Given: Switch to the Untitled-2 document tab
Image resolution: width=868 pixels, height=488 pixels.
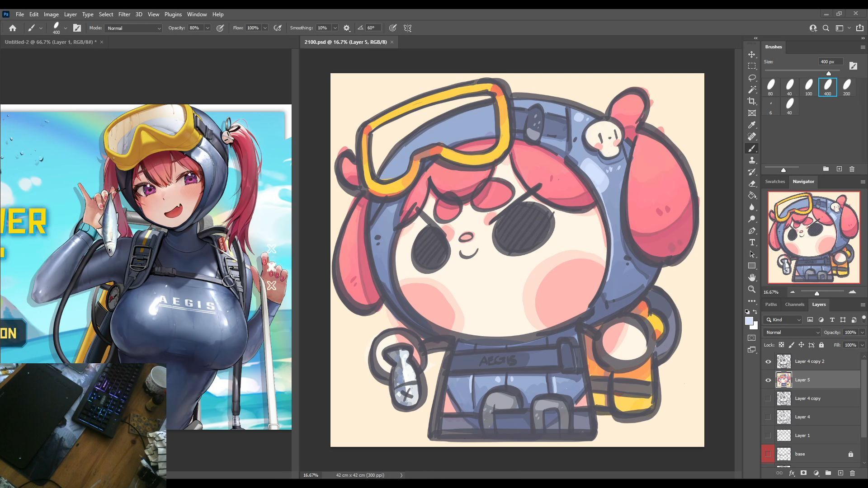Looking at the screenshot, I should pyautogui.click(x=51, y=42).
